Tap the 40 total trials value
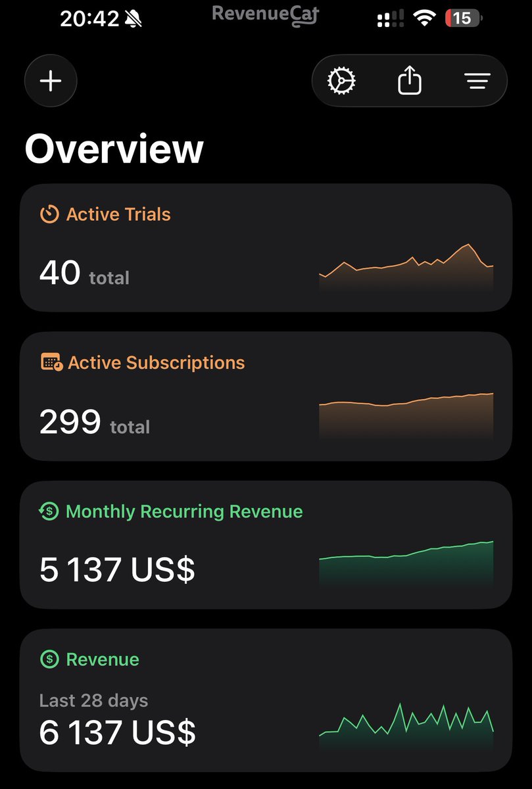 click(84, 273)
